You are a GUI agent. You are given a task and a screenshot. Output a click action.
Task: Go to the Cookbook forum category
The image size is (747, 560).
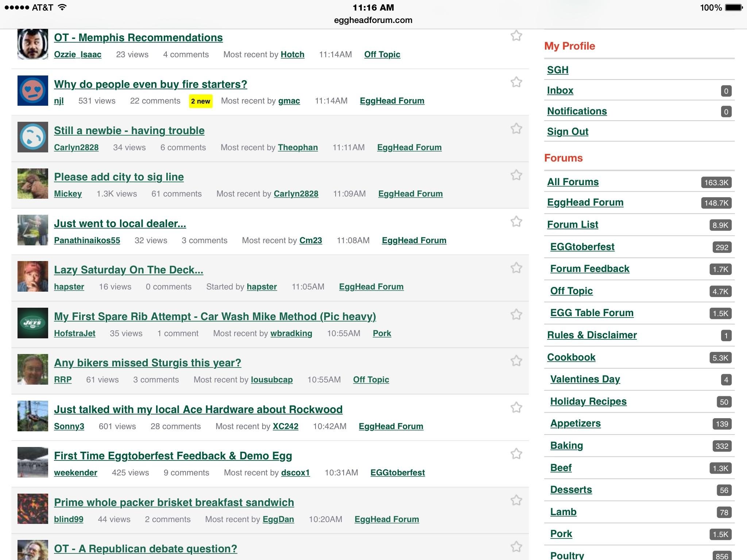point(571,357)
